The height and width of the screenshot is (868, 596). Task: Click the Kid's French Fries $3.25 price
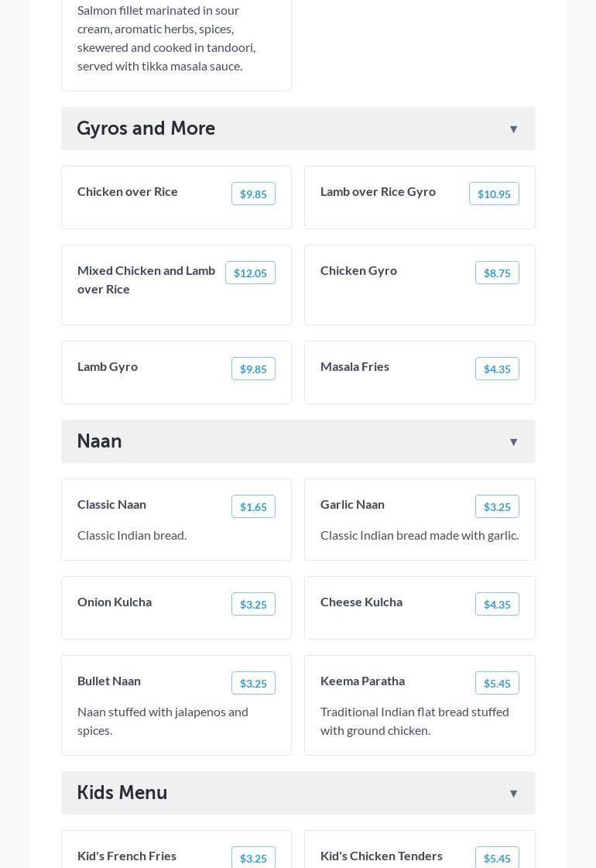click(x=253, y=858)
